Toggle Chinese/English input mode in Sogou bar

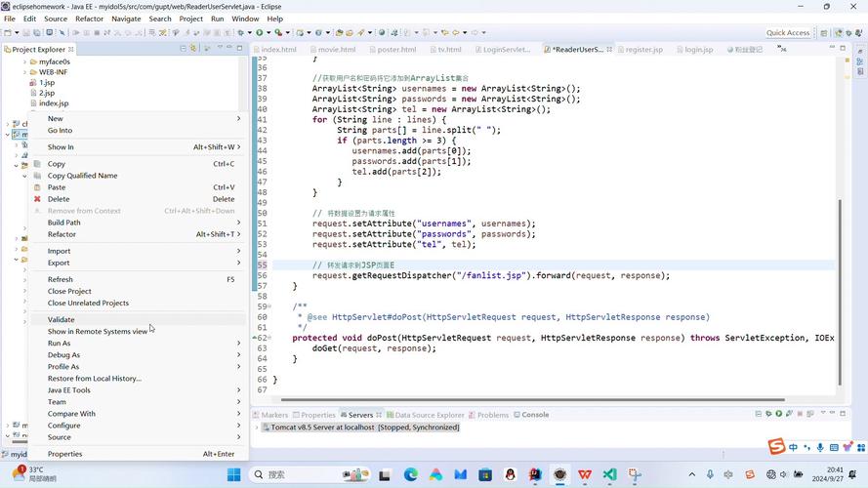click(x=793, y=447)
